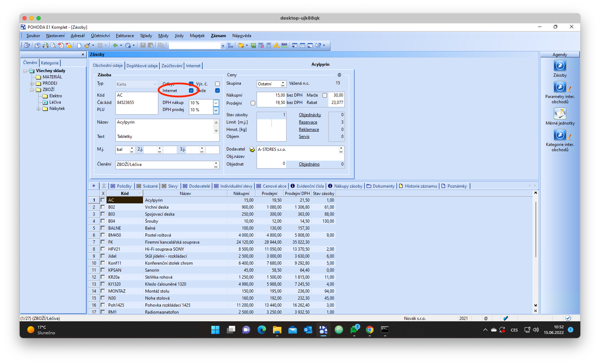Open the Skupina Ostatní dropdown
The image size is (600, 364).
coord(283,84)
